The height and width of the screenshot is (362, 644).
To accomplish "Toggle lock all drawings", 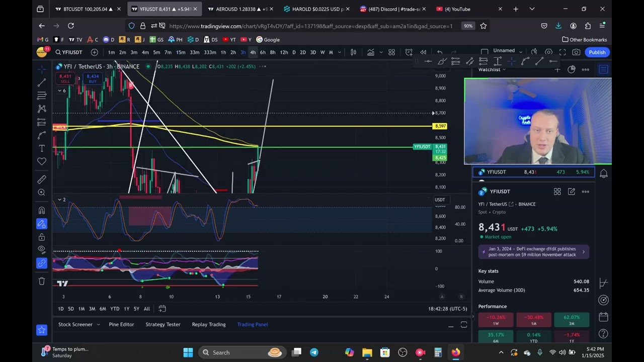I will click(x=42, y=237).
